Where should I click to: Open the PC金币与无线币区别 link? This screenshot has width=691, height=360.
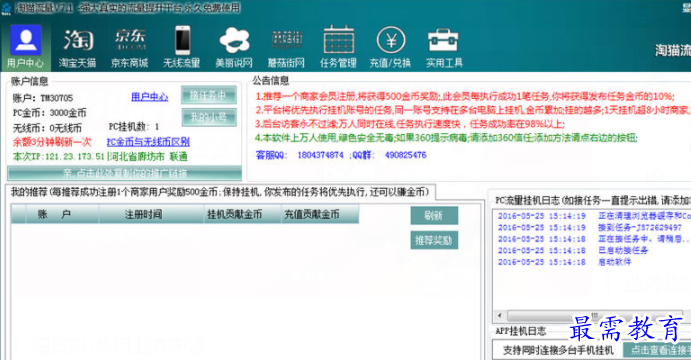click(x=148, y=142)
